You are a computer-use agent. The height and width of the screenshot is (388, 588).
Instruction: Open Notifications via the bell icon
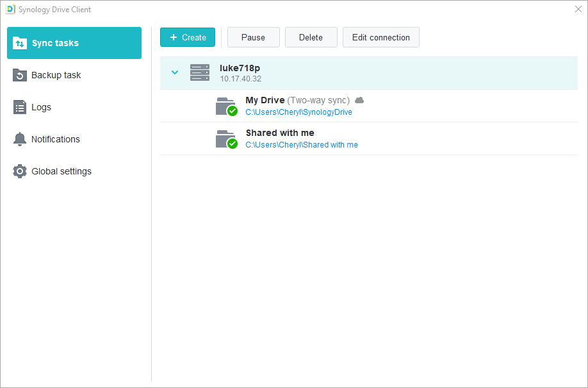click(x=19, y=139)
